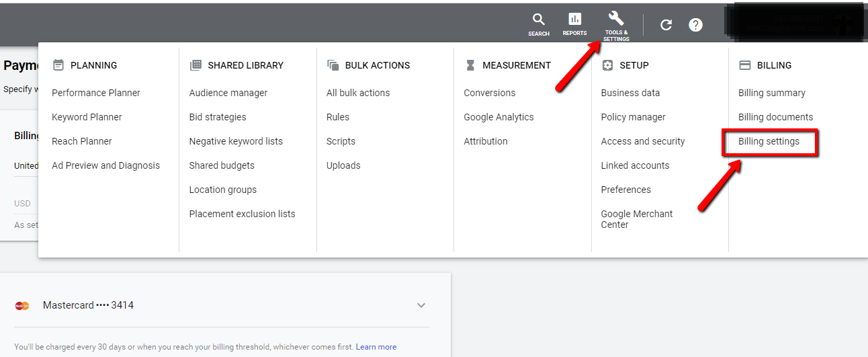
Task: Open Billing settings
Action: 769,141
